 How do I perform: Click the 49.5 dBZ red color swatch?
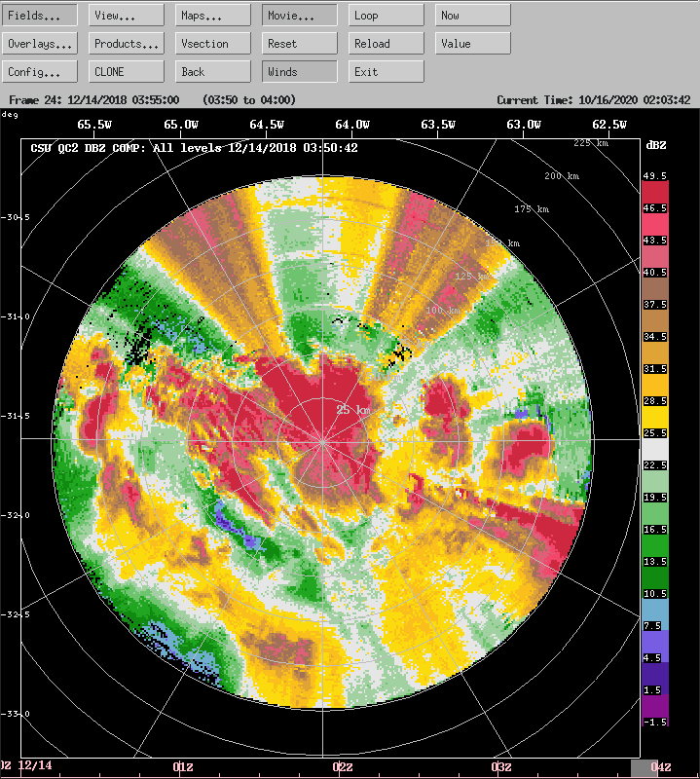coord(653,191)
